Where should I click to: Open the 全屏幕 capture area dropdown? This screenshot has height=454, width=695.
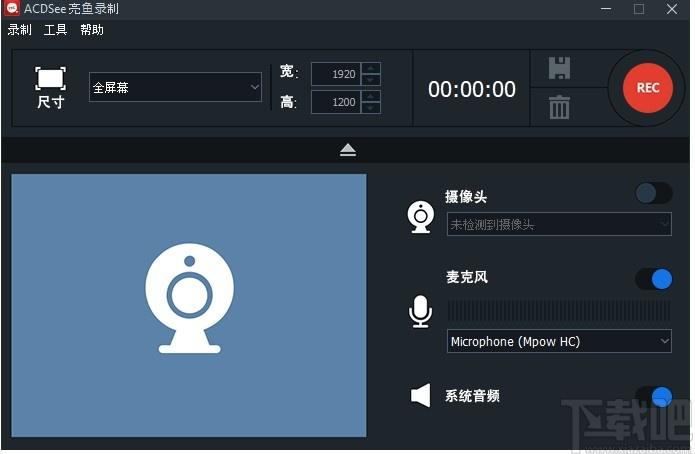(x=175, y=88)
